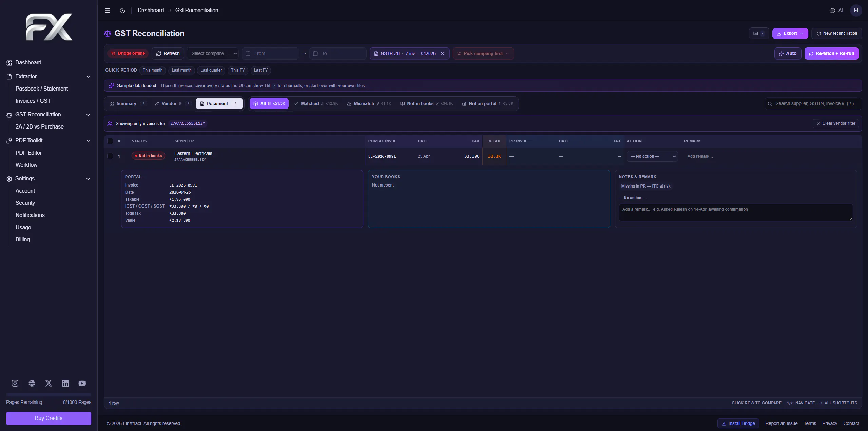Screen dimensions: 868x431
Task: Open the Pick company first dropdown
Action: pyautogui.click(x=483, y=54)
